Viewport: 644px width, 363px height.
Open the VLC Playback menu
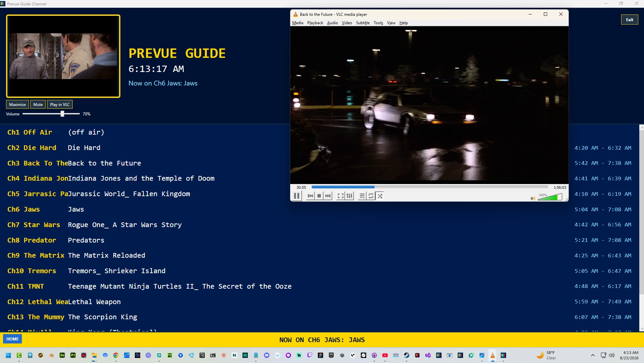point(315,23)
